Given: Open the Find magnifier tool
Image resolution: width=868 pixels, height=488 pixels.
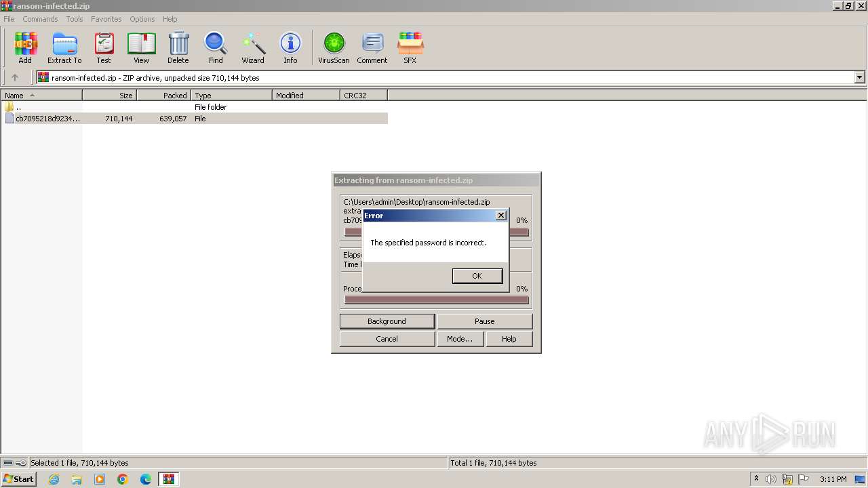Looking at the screenshot, I should coord(216,48).
